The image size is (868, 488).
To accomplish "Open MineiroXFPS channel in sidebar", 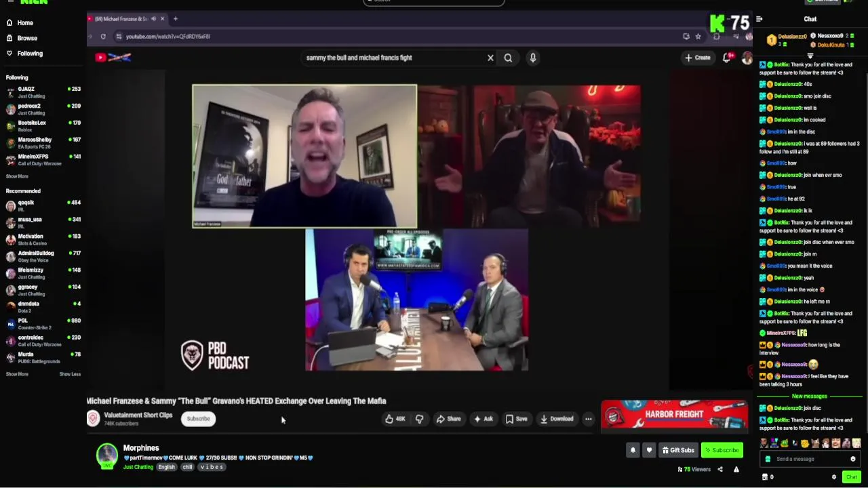I will pyautogui.click(x=43, y=160).
